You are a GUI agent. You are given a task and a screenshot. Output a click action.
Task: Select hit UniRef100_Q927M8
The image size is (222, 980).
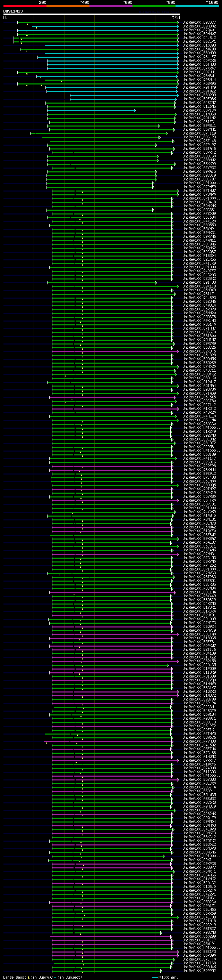tap(199, 436)
